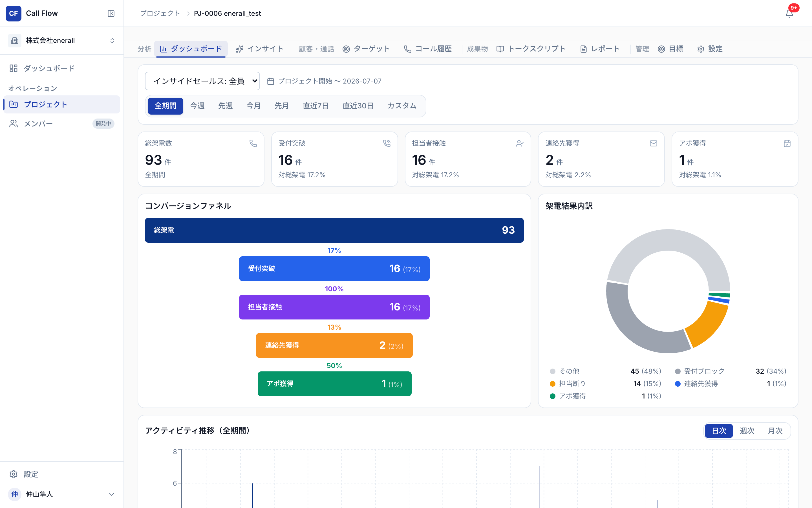The height and width of the screenshot is (508, 812).
Task: Go to プロジェクト breadcrumb link
Action: tap(160, 14)
